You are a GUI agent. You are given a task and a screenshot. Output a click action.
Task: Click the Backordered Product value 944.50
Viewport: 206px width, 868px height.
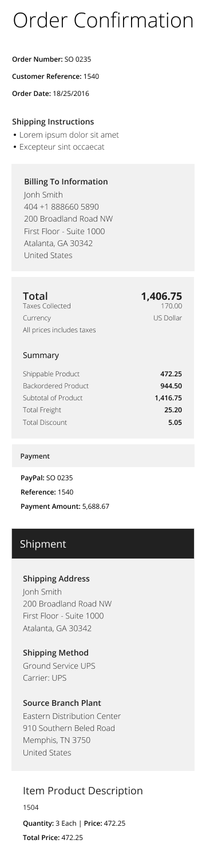[171, 386]
